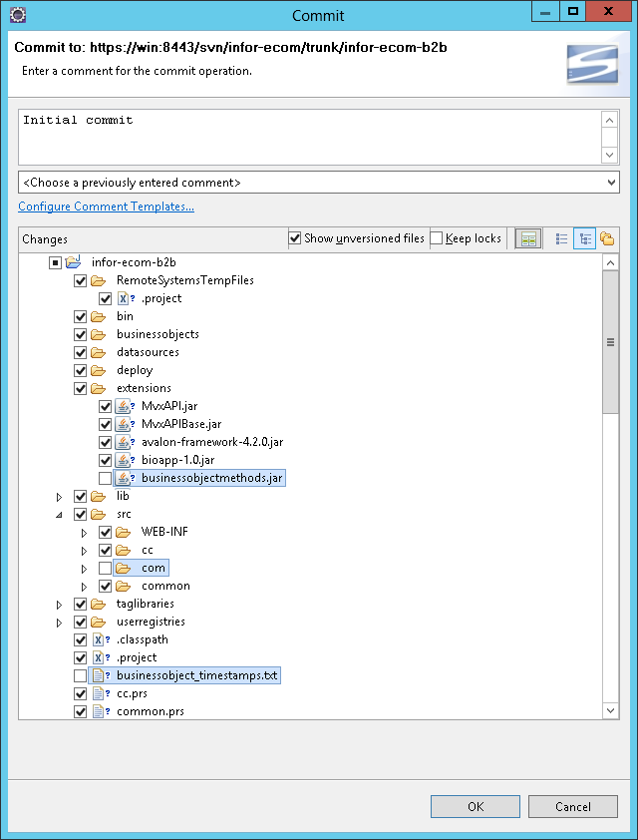Tick the checkbox for the com folder
Screen dimensions: 638x840
pos(106,569)
